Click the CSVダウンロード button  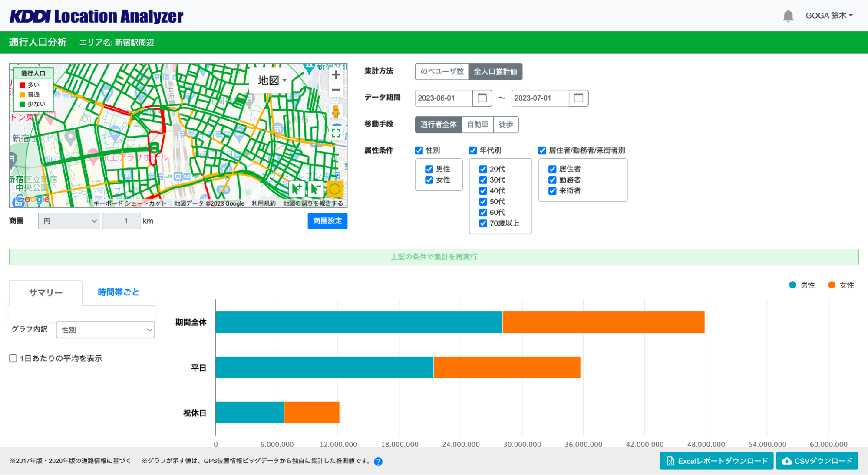click(817, 461)
